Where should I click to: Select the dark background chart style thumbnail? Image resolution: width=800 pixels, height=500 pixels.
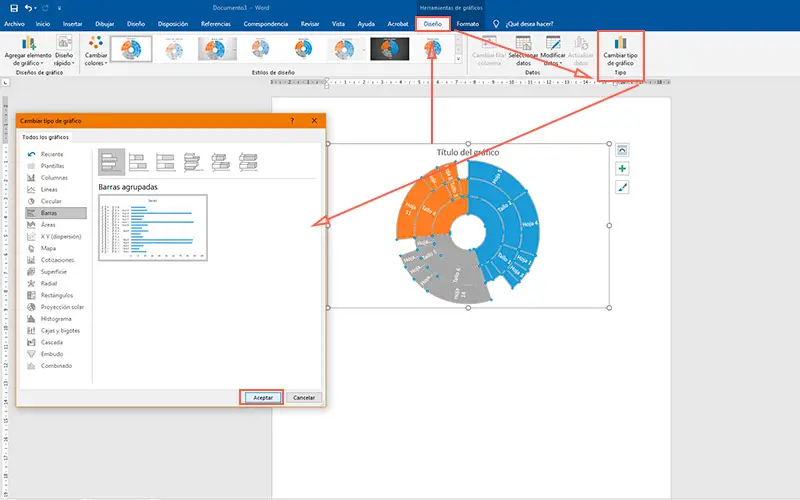[389, 49]
